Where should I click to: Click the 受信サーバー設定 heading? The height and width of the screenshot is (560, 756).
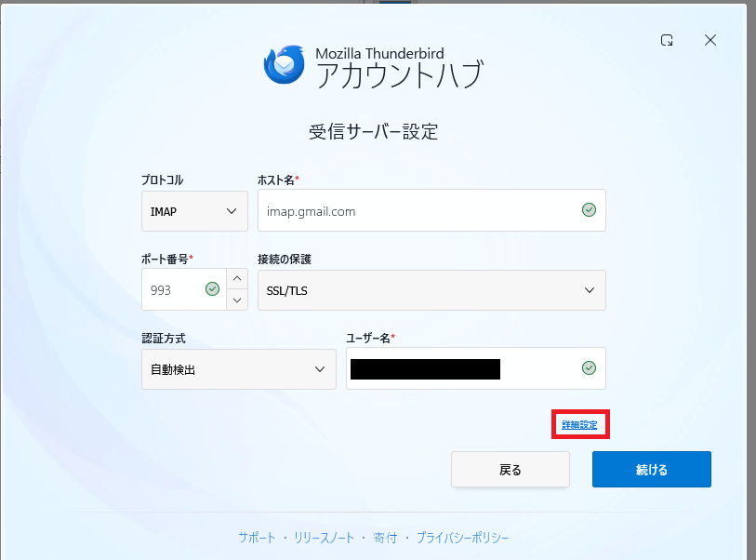click(x=374, y=132)
